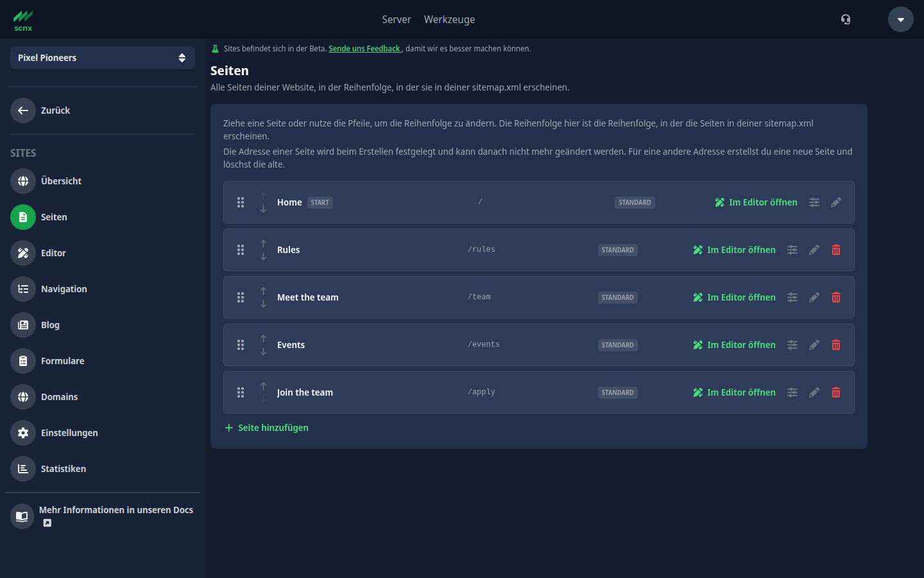
Task: Move Join the team page up
Action: tap(263, 386)
